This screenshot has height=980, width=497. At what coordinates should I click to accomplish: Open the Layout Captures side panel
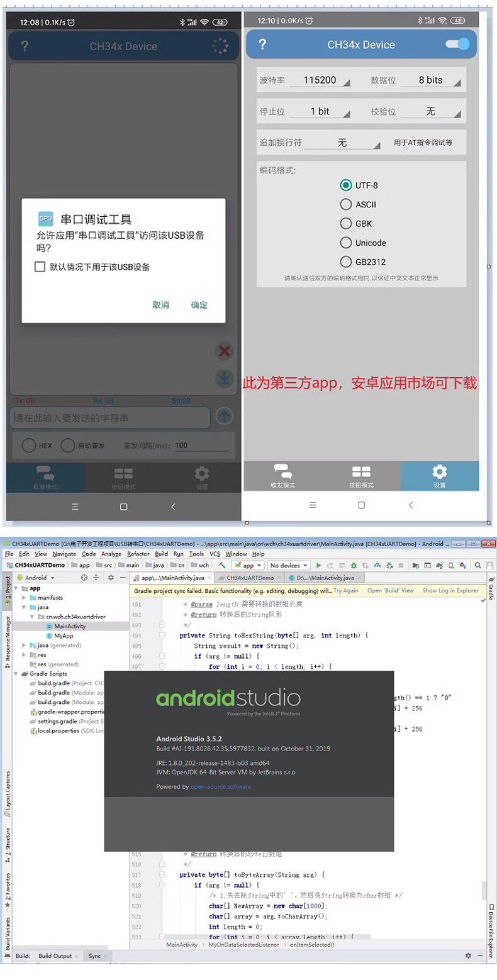click(7, 793)
